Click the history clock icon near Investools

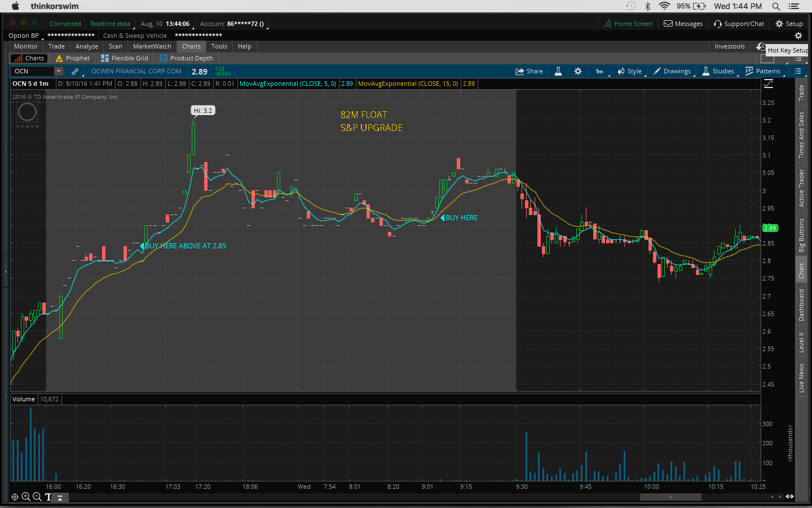click(761, 46)
